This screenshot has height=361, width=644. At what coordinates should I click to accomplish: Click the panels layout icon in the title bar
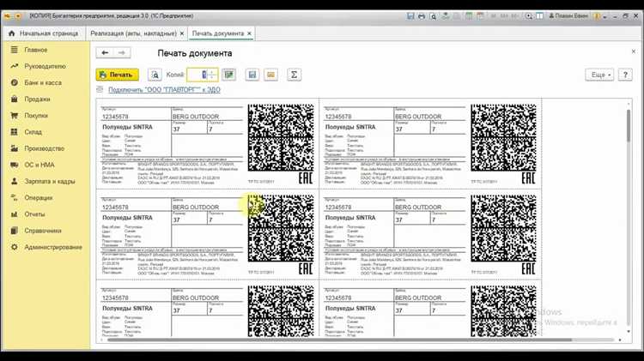[540, 16]
